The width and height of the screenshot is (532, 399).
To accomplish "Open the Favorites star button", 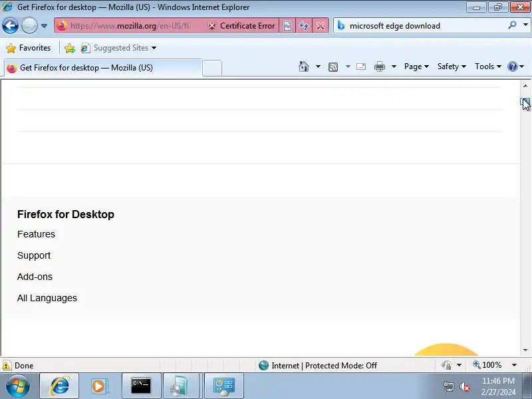I will click(29, 48).
